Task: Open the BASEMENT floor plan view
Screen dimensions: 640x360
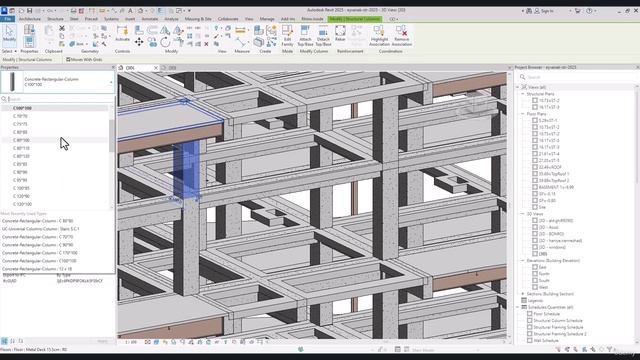Action: click(x=556, y=187)
